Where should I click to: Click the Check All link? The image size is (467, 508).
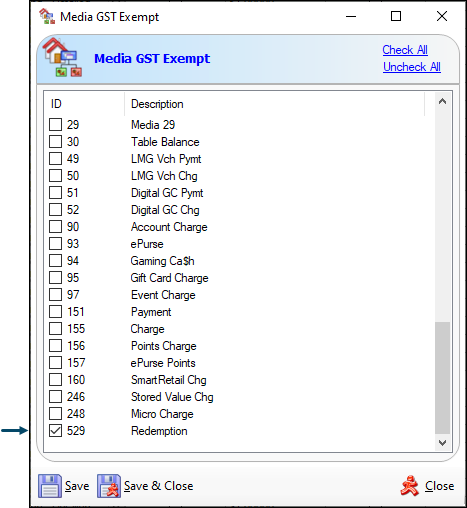(405, 50)
